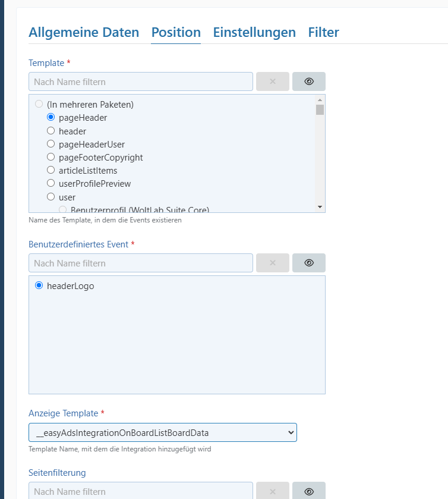Focus the Template name filter input field

[x=141, y=81]
